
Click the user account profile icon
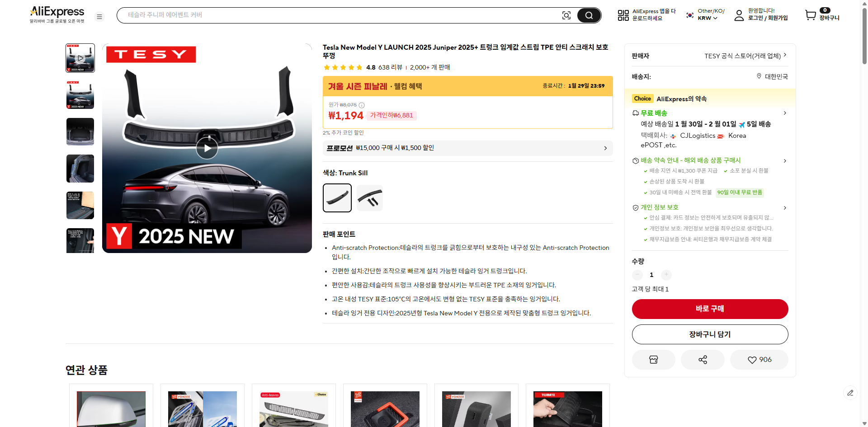tap(739, 15)
